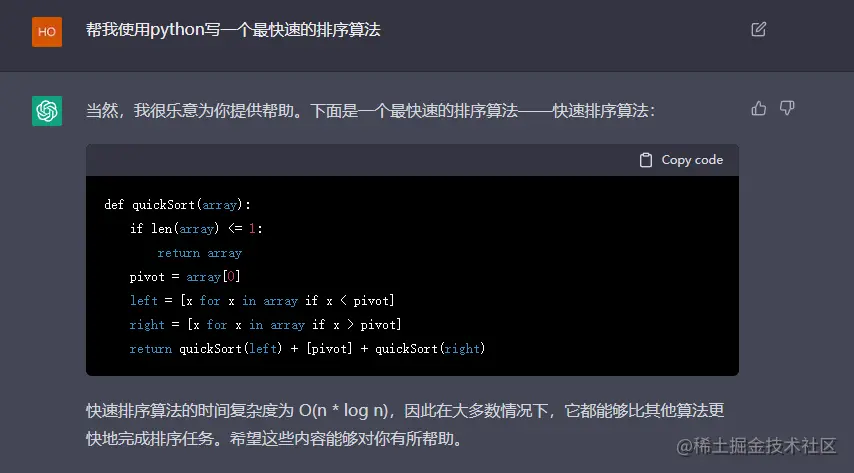This screenshot has height=473, width=854.
Task: Click the green ChatGPT logo avatar
Action: tap(47, 111)
